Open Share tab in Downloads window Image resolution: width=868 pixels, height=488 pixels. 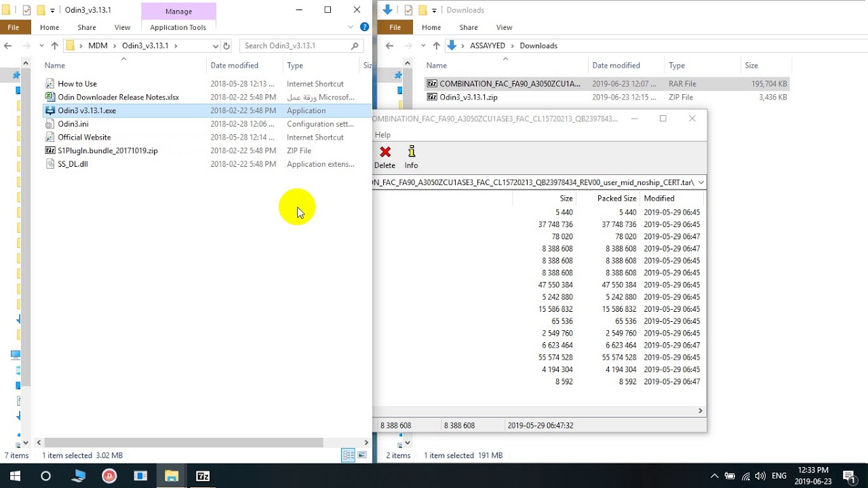click(x=468, y=27)
